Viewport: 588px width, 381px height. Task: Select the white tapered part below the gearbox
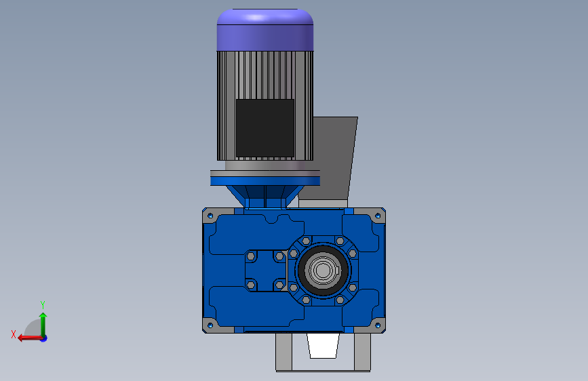click(323, 346)
